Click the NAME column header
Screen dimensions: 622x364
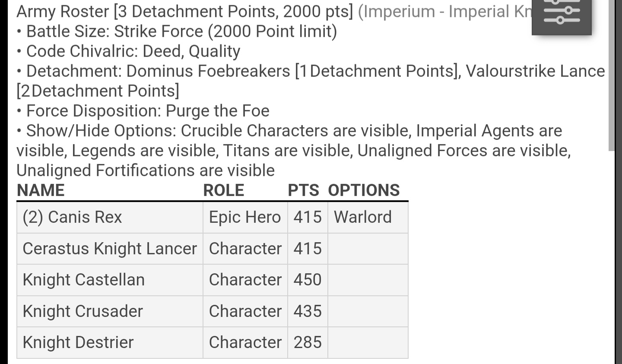click(41, 190)
